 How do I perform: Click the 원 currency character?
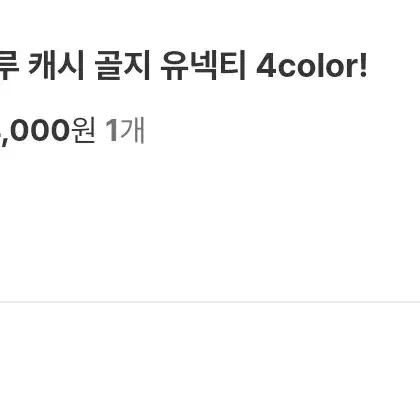pos(83,131)
